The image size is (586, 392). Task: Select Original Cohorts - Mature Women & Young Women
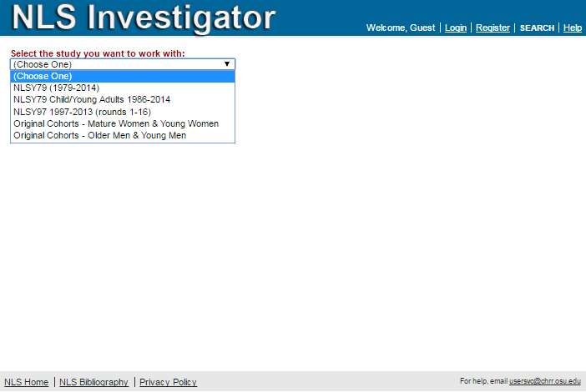click(x=123, y=123)
